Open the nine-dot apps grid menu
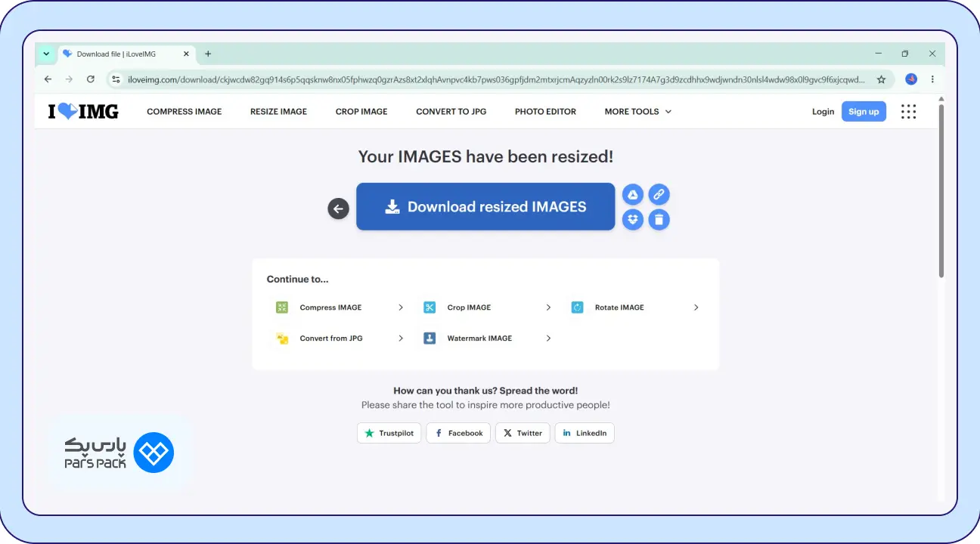Image resolution: width=980 pixels, height=544 pixels. click(x=908, y=111)
